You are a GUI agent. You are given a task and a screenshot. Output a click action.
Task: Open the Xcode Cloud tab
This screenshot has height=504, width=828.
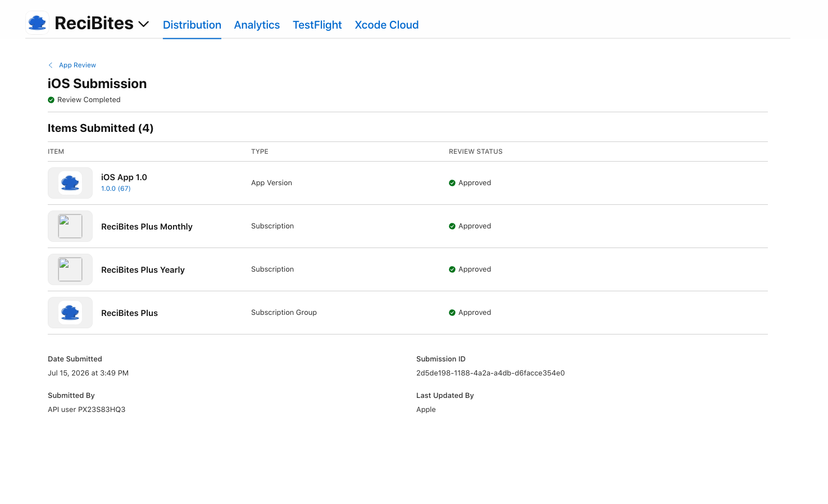click(x=386, y=25)
